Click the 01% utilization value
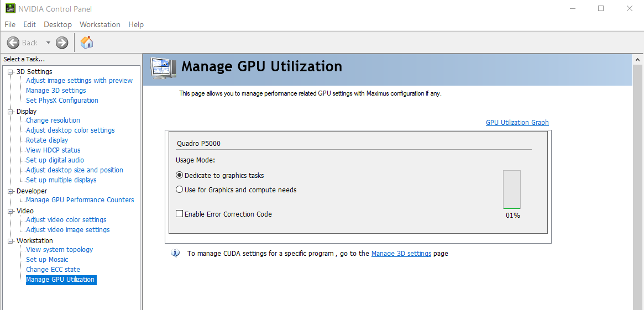 pos(512,215)
